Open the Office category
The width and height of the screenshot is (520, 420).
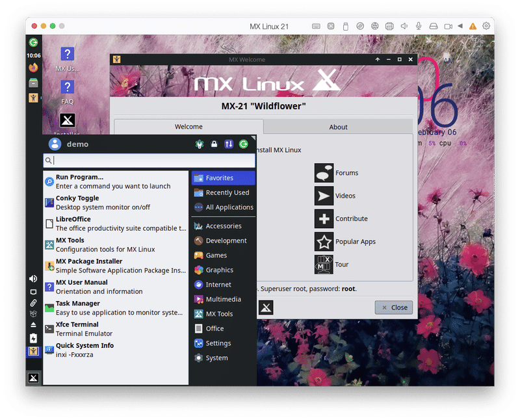click(x=223, y=328)
